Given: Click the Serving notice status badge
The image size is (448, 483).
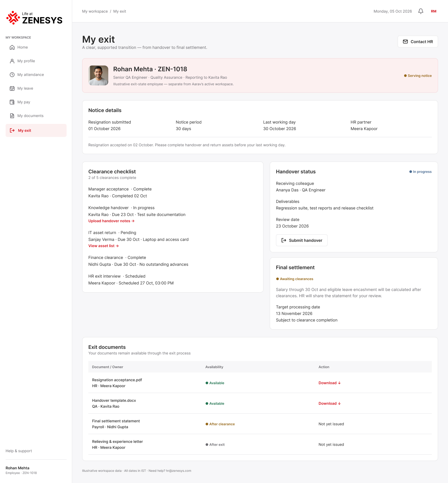Looking at the screenshot, I should (418, 76).
